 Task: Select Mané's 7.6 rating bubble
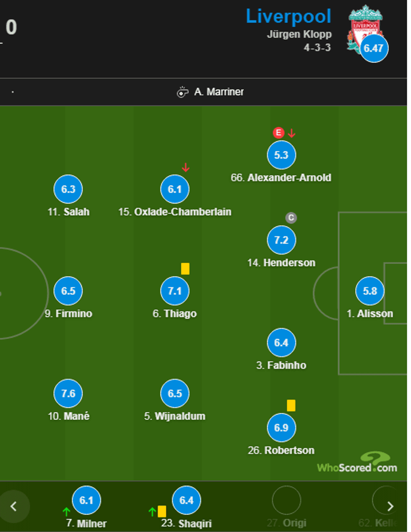click(x=68, y=393)
